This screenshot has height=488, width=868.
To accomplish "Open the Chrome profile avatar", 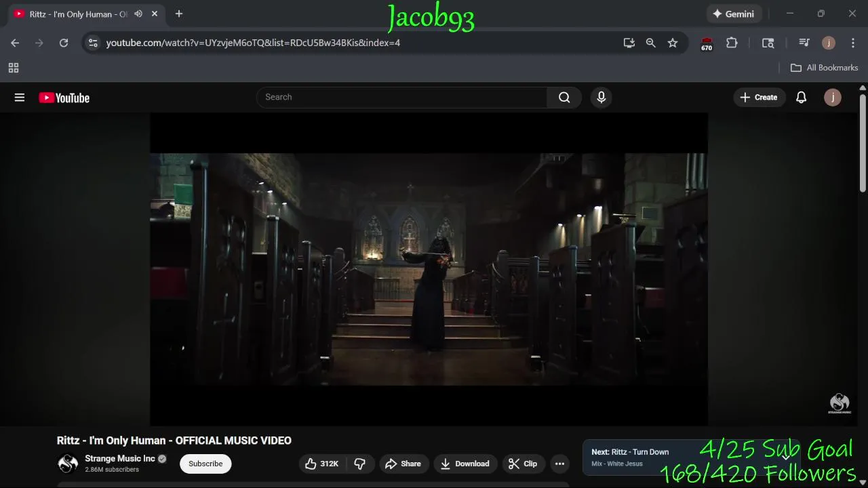I will pos(829,43).
